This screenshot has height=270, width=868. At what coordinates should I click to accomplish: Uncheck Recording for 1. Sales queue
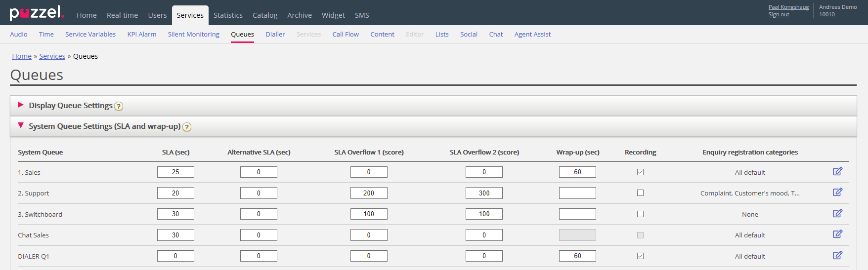[640, 172]
